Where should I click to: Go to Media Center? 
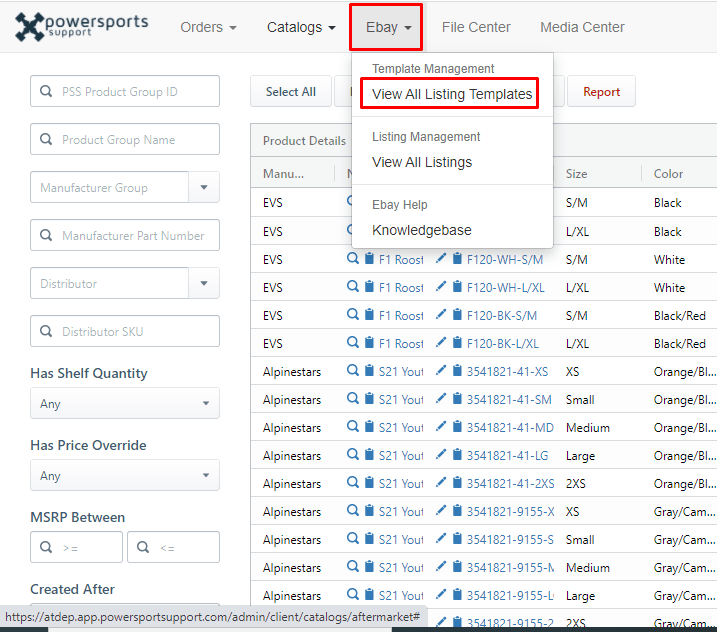(582, 27)
